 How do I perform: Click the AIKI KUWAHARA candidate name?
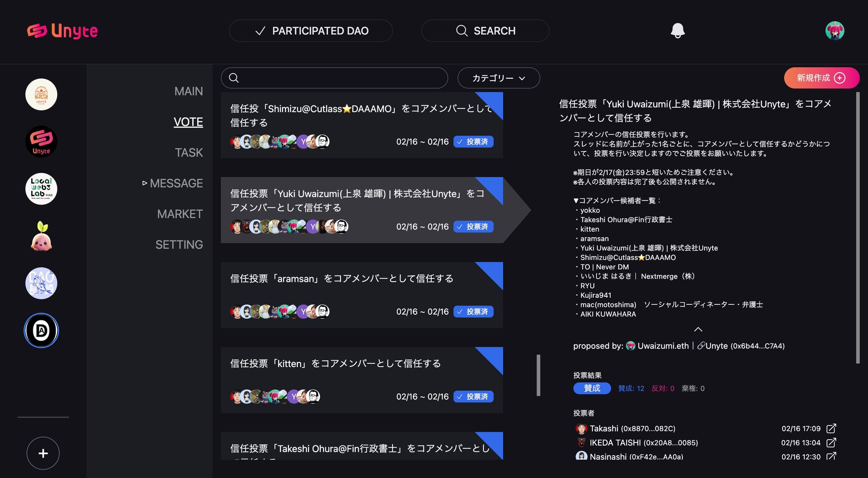tap(608, 314)
